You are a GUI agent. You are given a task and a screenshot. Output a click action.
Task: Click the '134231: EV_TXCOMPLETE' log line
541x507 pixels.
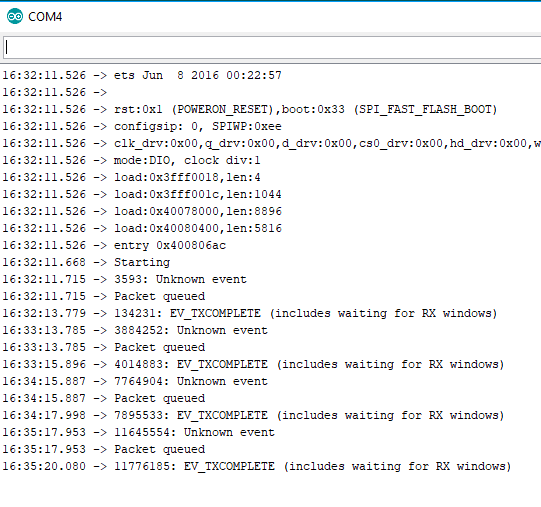[250, 313]
